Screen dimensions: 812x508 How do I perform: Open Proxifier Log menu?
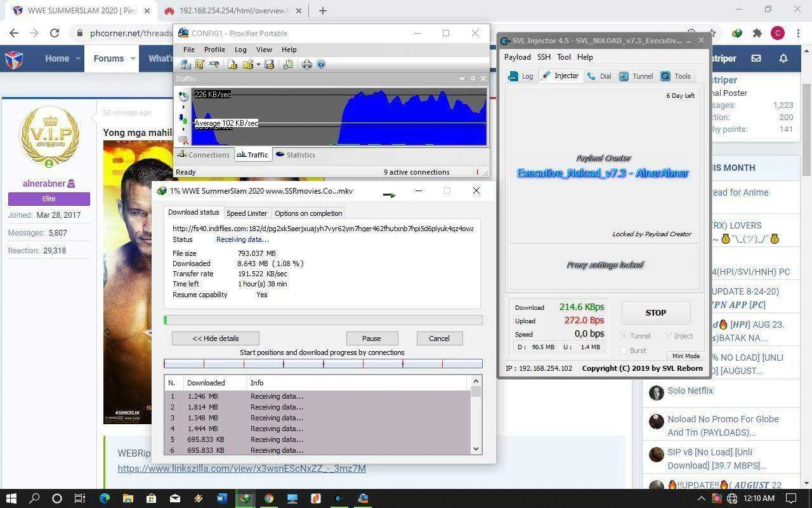(x=240, y=50)
